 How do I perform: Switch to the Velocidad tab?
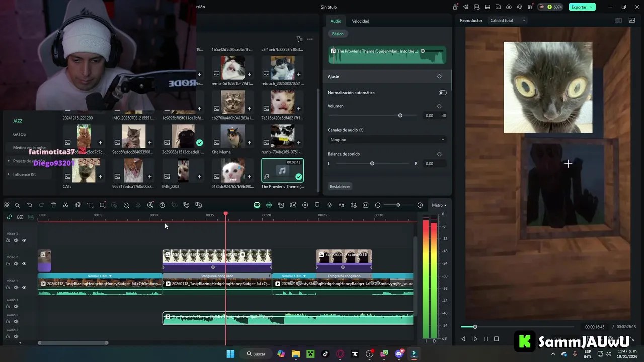pyautogui.click(x=360, y=21)
